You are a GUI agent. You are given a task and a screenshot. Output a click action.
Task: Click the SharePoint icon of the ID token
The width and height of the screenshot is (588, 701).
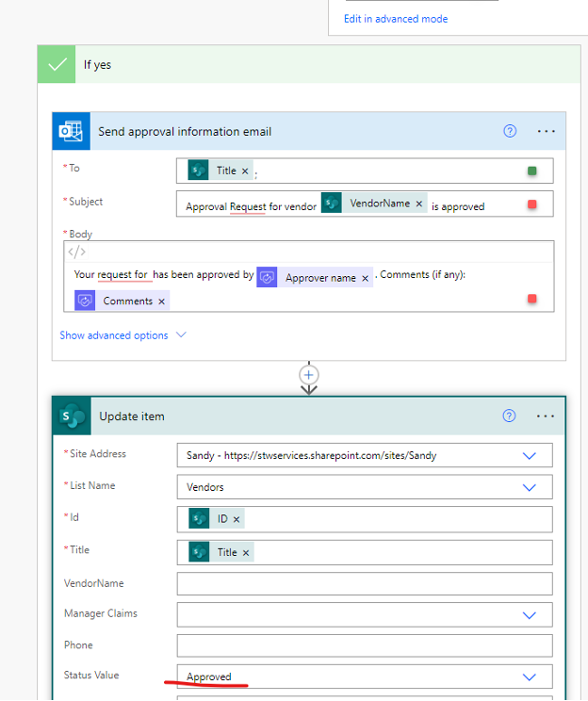pos(199,518)
